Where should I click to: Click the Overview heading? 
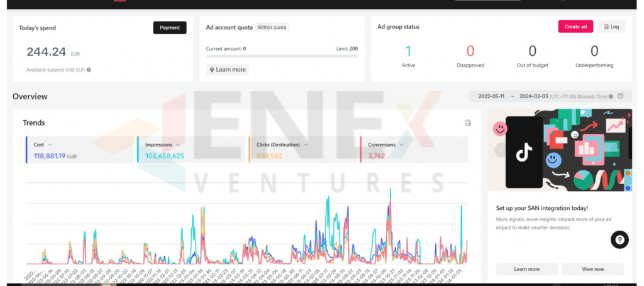(30, 97)
